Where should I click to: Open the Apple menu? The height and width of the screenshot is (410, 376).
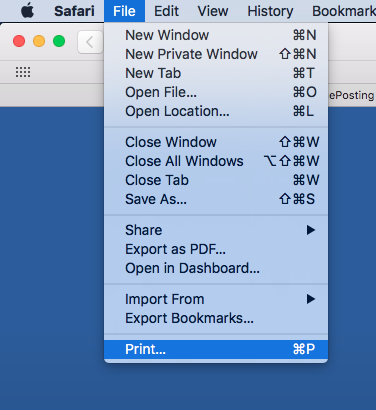click(27, 11)
